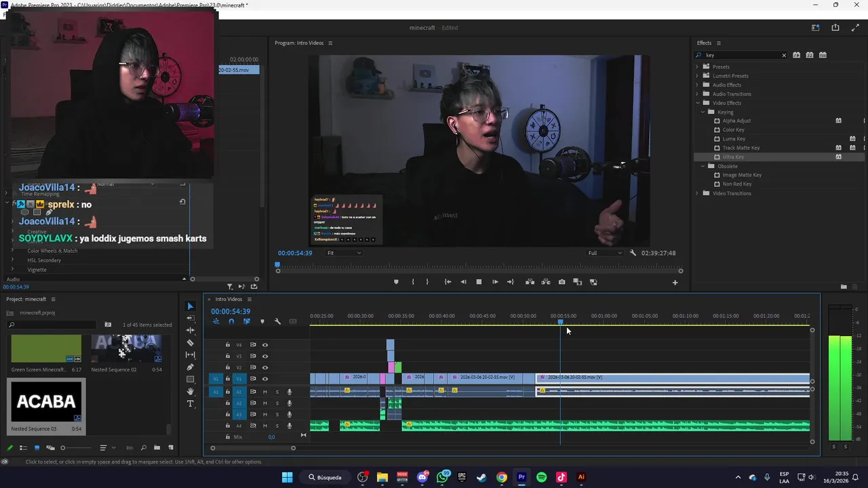Select the Rectangle tool
Screen dimensions: 868x488
[190, 380]
